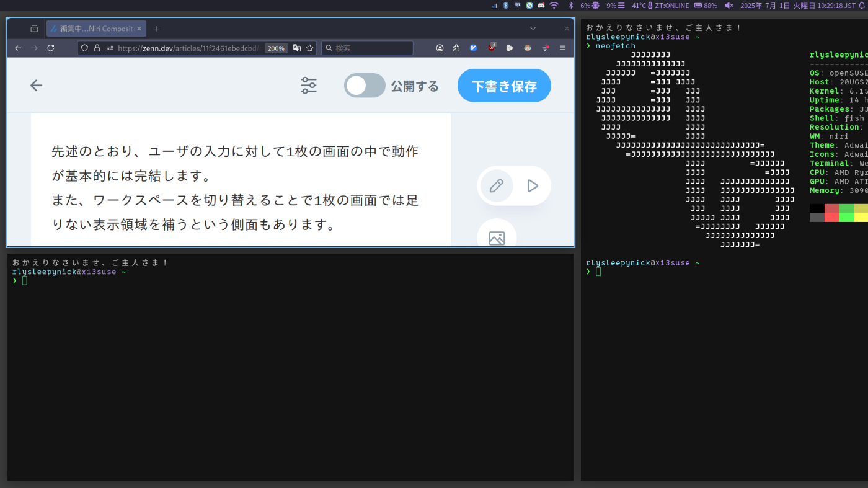868x488 pixels.
Task: Click the WM: niri line in terminal
Action: 829,136
